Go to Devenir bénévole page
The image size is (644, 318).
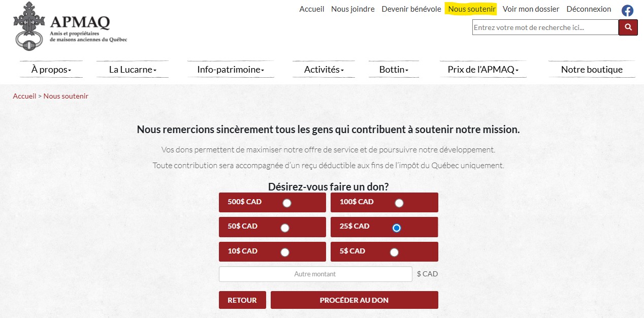[411, 9]
